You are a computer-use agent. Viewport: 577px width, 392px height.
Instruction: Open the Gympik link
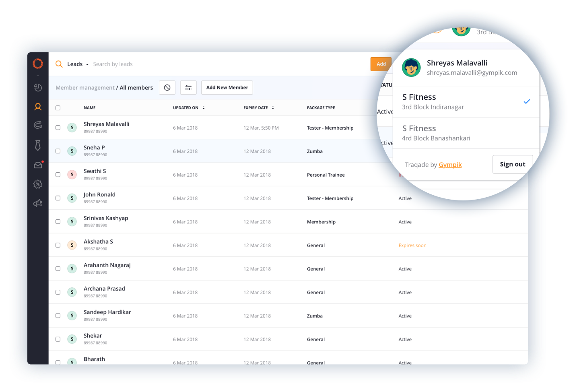tap(450, 165)
